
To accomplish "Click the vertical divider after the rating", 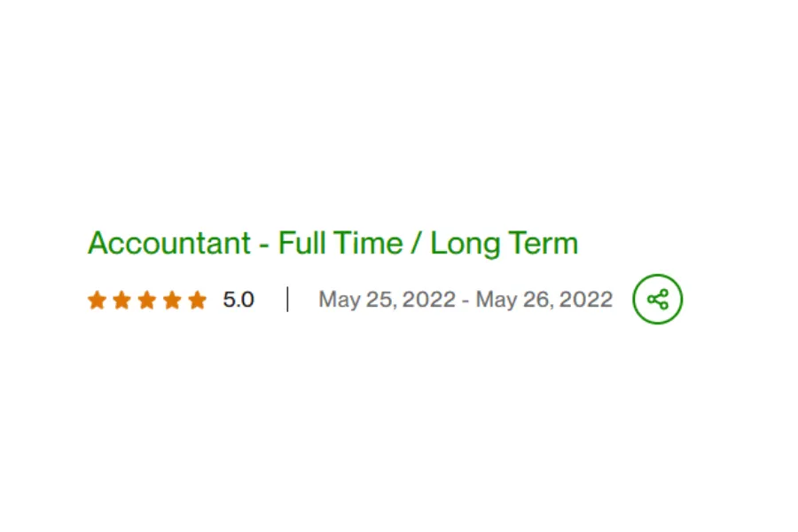I will tap(287, 300).
